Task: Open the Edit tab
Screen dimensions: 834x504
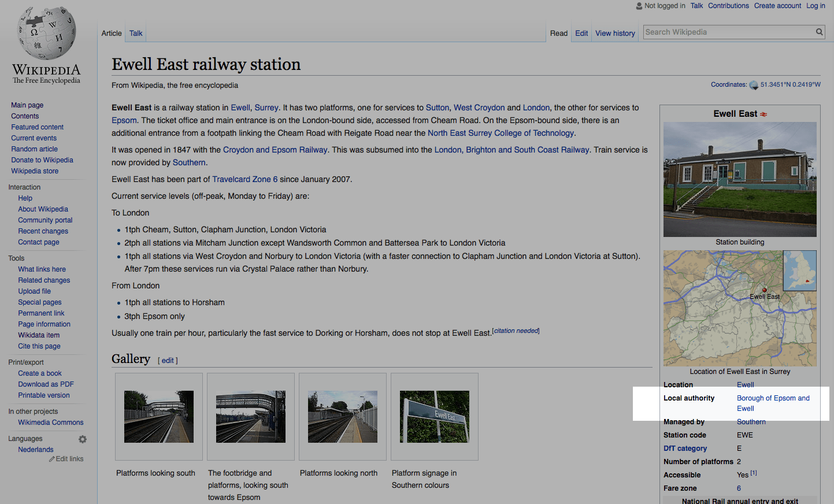Action: 581,34
